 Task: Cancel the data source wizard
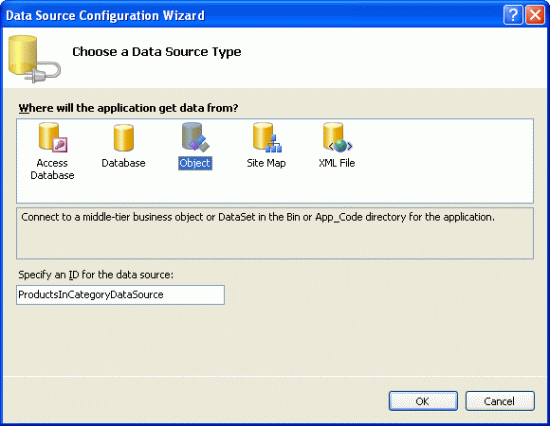click(500, 401)
